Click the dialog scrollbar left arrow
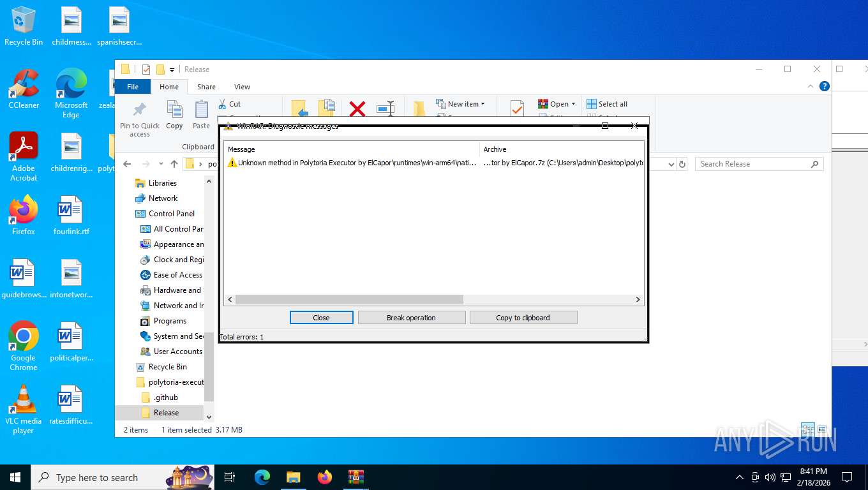Screen dimensions: 868x490 click(x=230, y=299)
